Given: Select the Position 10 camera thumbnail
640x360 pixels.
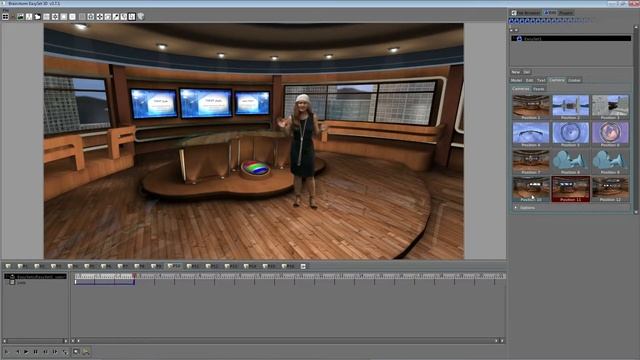Looking at the screenshot, I should pos(531,189).
